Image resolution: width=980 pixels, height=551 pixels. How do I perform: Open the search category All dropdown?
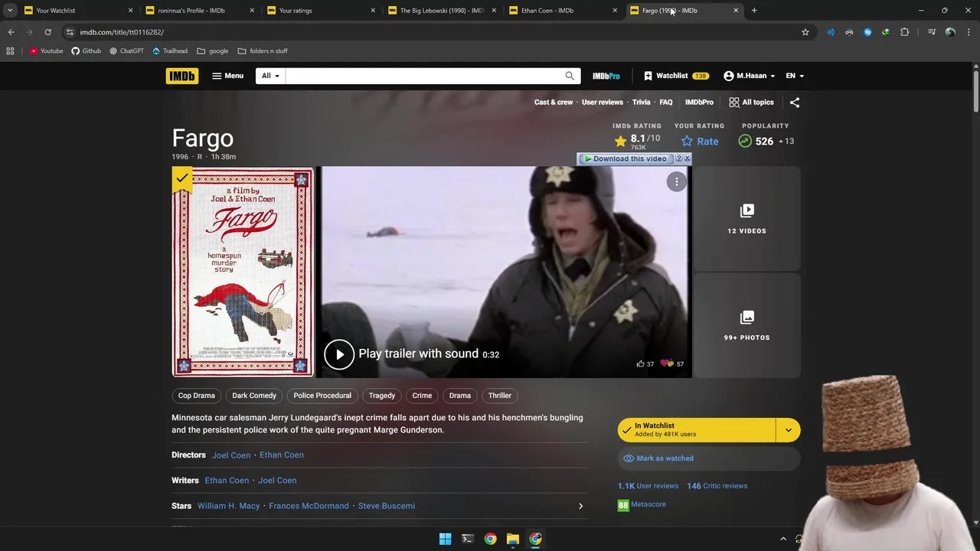point(270,76)
